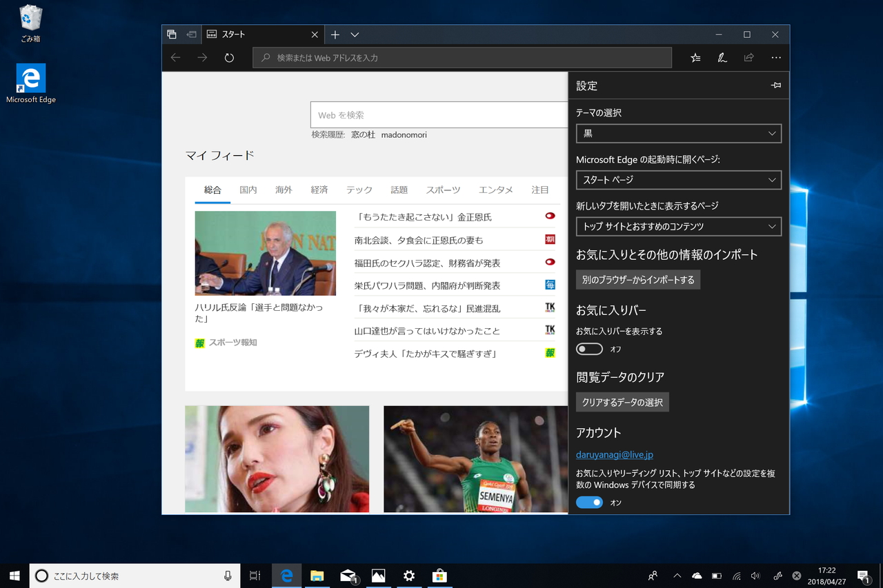Open the daruyanagi@live.jp account link

pyautogui.click(x=614, y=454)
